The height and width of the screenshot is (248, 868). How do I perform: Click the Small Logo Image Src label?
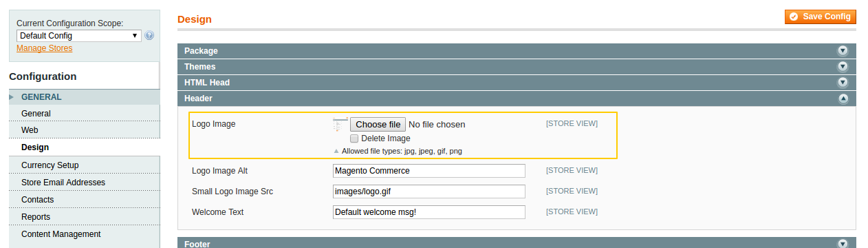232,191
